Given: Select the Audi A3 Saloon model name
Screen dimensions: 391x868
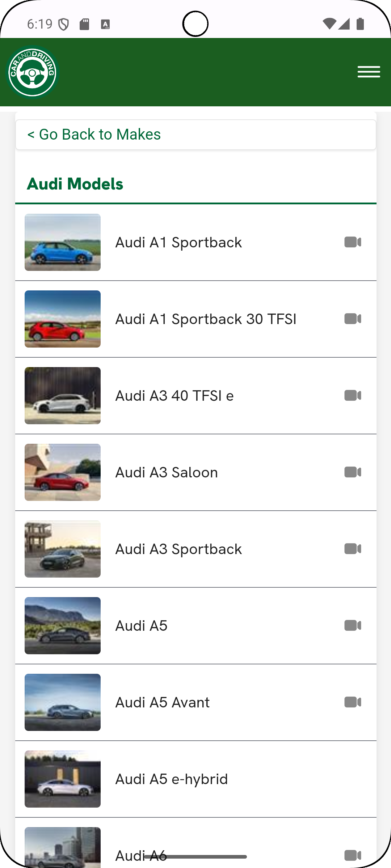Looking at the screenshot, I should [x=167, y=472].
